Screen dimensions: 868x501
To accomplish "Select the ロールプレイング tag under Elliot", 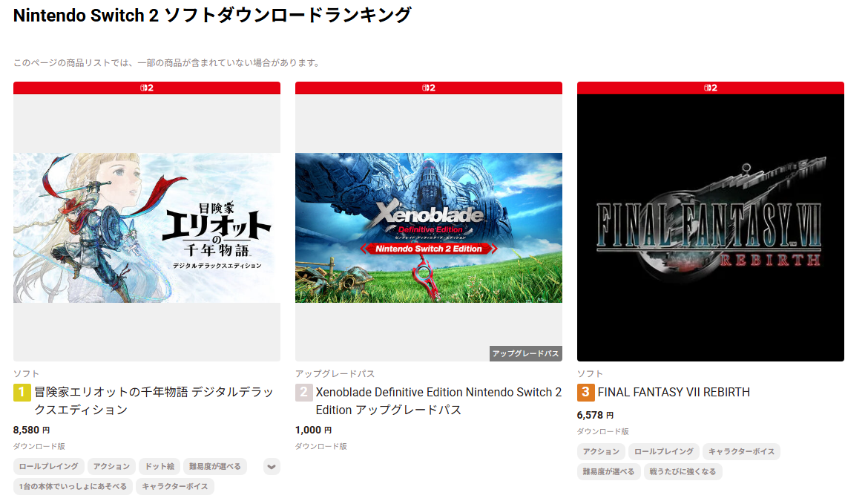I will pos(49,467).
